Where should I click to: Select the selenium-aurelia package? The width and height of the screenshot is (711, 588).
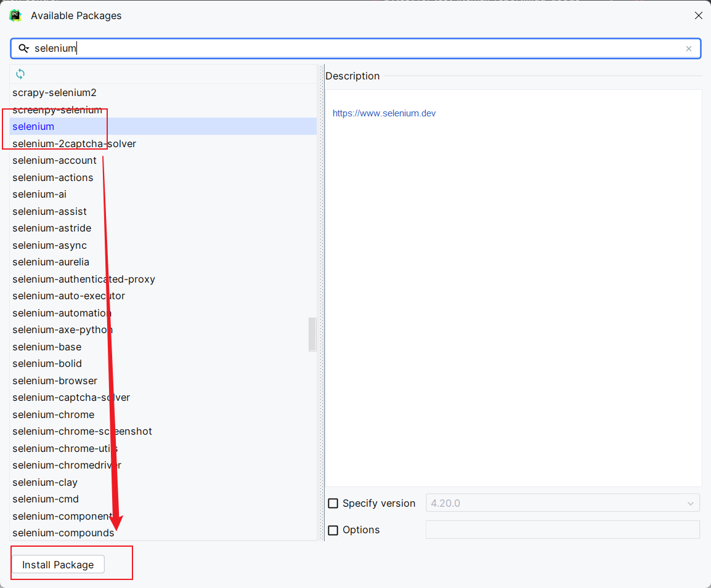coord(163,262)
